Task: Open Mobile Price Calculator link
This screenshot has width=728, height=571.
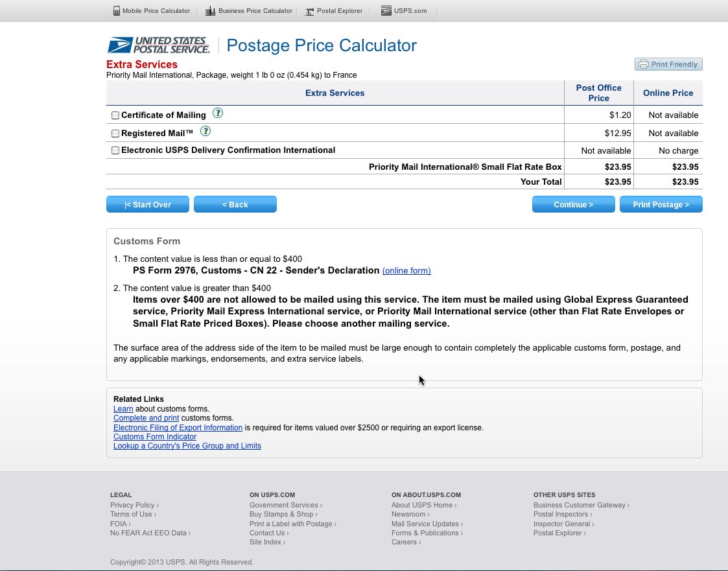Action: tap(156, 10)
